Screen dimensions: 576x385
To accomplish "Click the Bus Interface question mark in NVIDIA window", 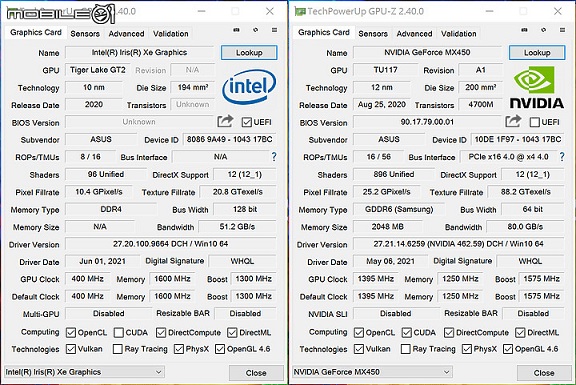I will [x=562, y=157].
